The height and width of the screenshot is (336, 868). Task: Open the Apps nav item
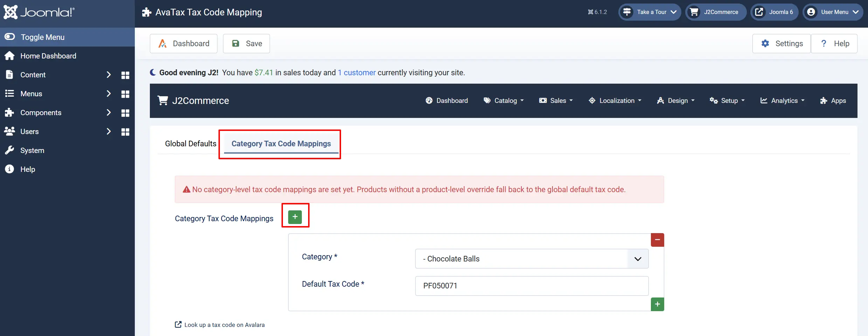[x=833, y=100]
